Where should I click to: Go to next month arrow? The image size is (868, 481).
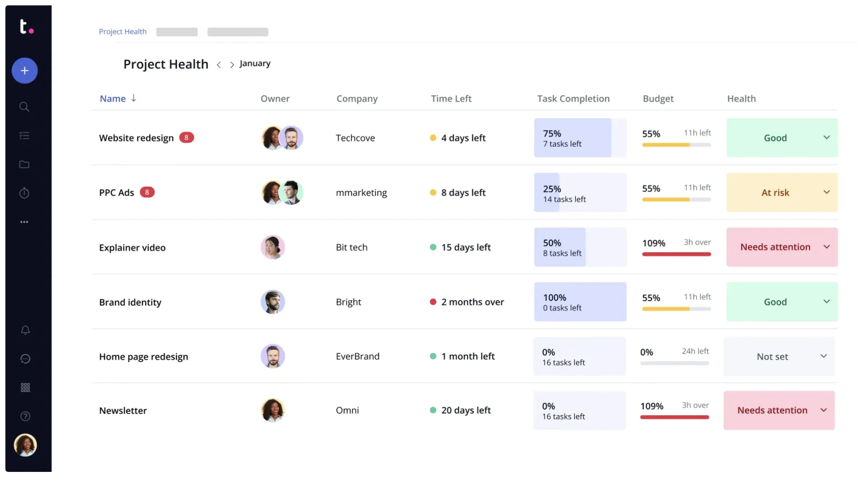pos(232,65)
